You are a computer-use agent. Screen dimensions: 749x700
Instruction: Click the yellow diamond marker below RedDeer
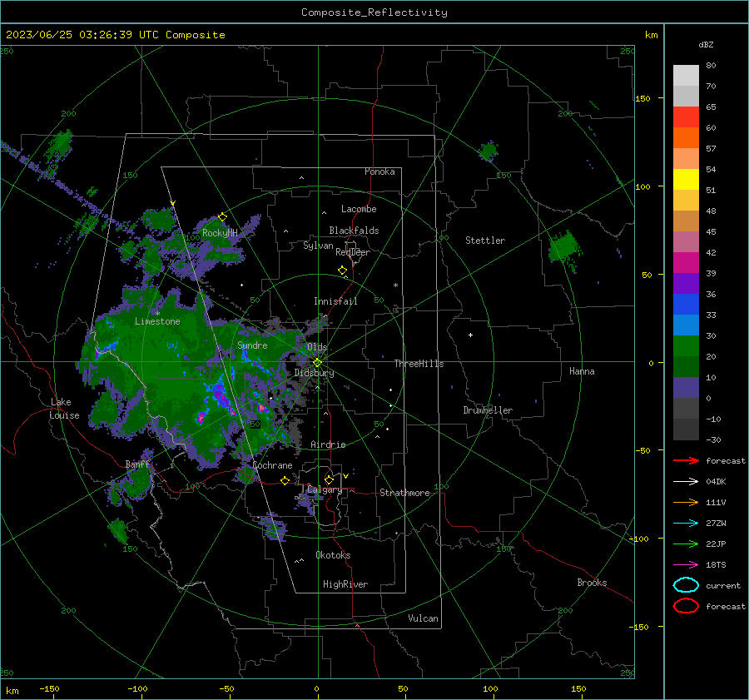click(342, 271)
